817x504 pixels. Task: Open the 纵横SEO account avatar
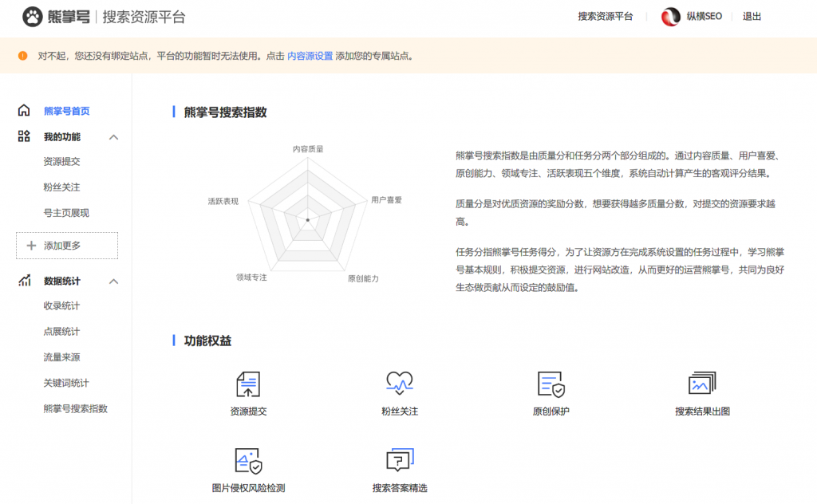(x=670, y=17)
